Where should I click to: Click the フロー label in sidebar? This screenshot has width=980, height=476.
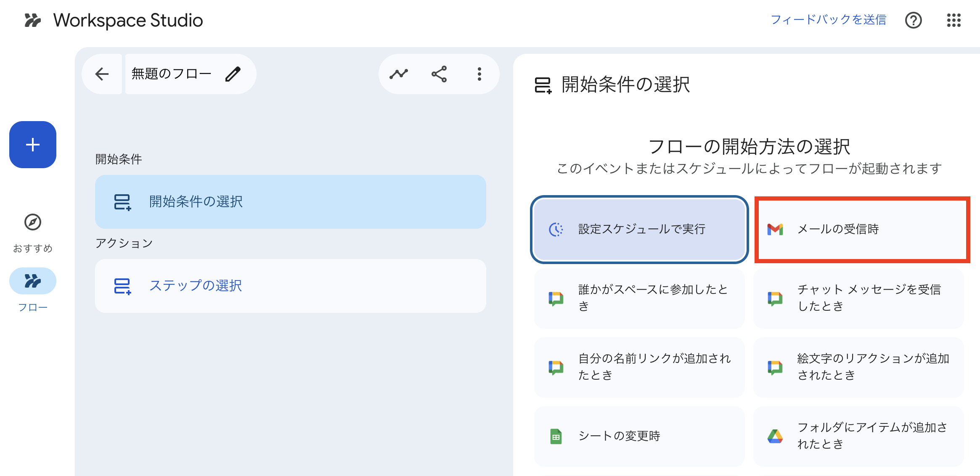[33, 307]
